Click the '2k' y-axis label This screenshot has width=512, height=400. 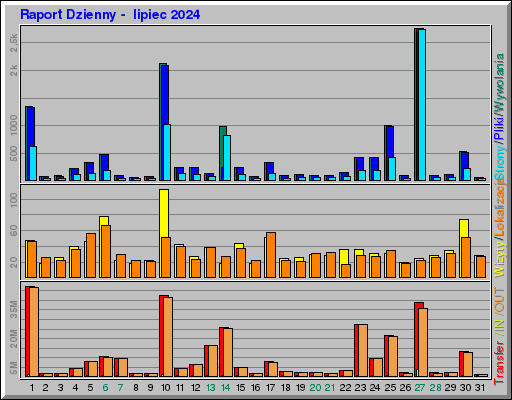(x=14, y=70)
